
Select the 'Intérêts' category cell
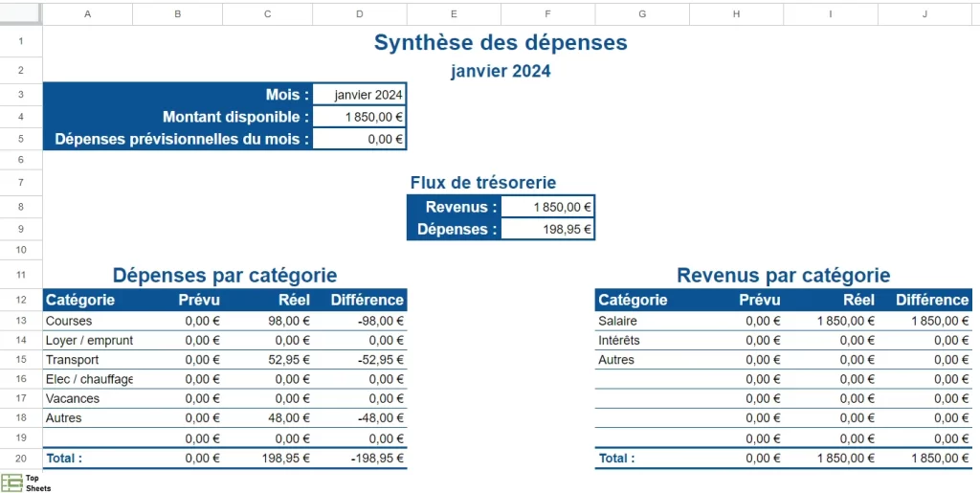(642, 340)
